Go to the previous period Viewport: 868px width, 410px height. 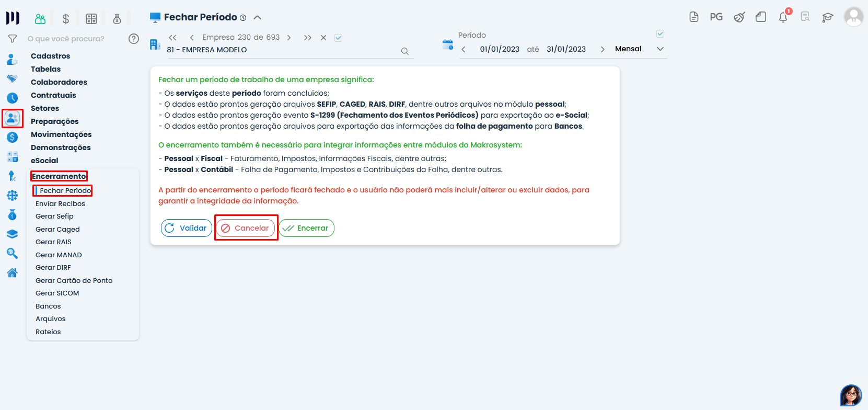point(464,49)
